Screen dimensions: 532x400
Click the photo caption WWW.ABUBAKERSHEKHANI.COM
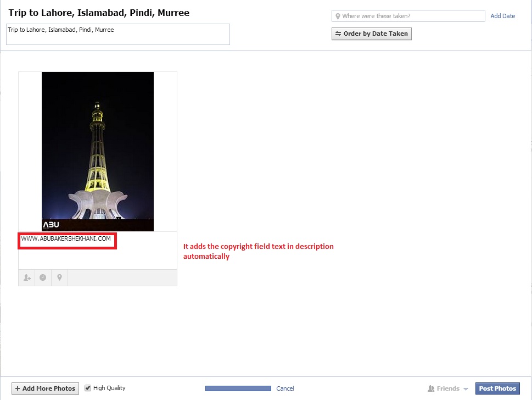tap(66, 238)
